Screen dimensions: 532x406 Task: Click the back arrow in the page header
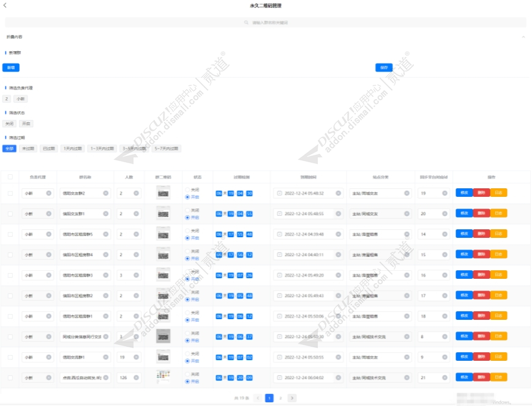point(6,6)
